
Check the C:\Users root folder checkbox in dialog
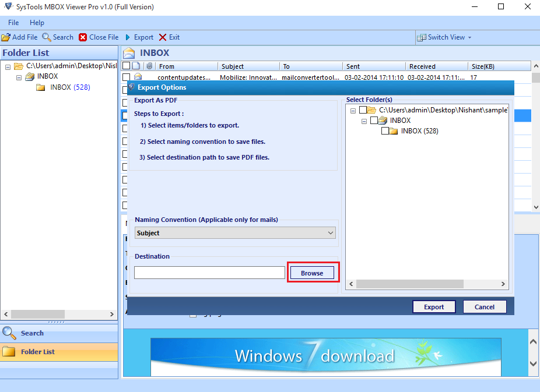click(x=363, y=110)
